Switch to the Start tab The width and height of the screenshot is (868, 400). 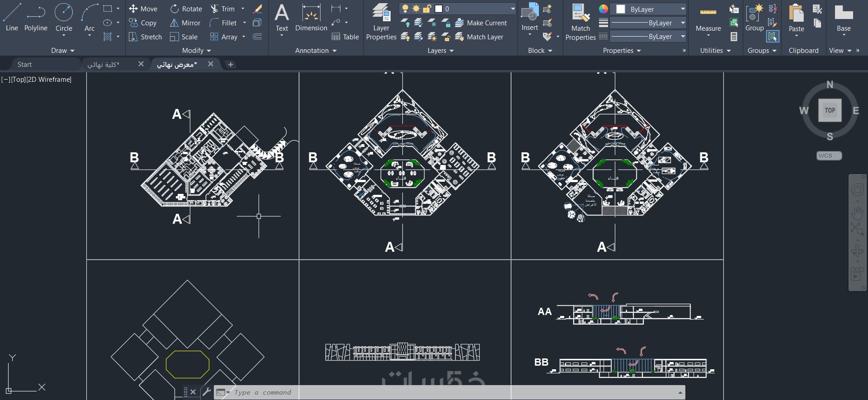[x=24, y=65]
